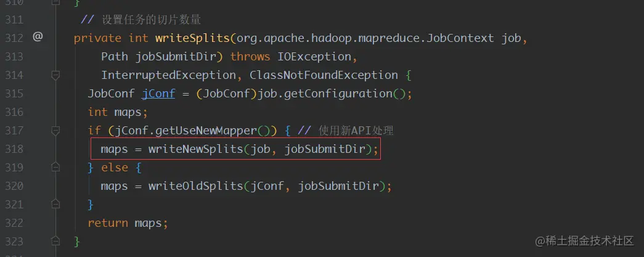Toggle the fold end marker on line 323

coord(56,241)
